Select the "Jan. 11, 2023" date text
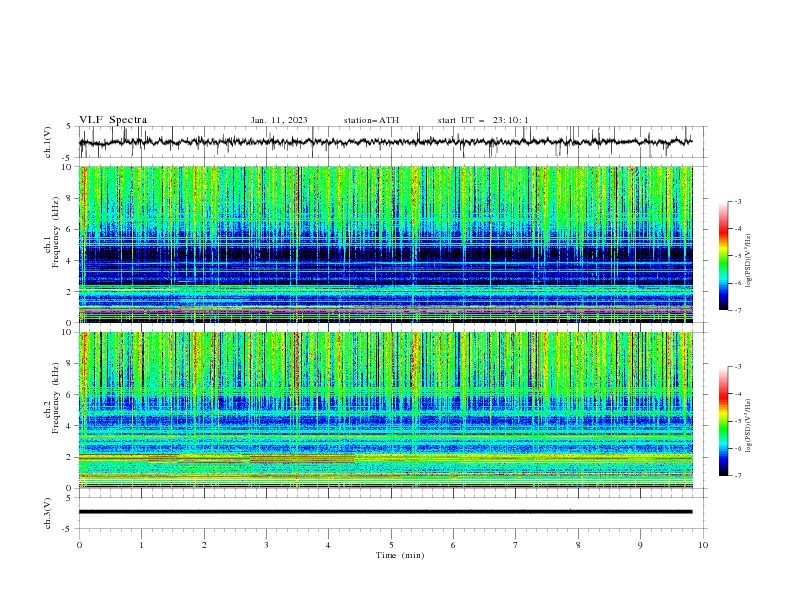This screenshot has width=792, height=612. pyautogui.click(x=279, y=120)
